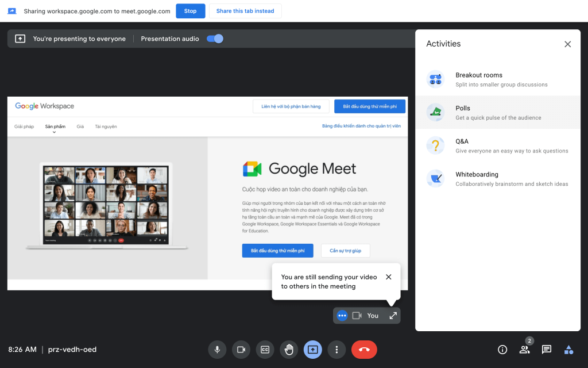Image resolution: width=588 pixels, height=368 pixels.
Task: Close the Activities panel
Action: coord(568,44)
